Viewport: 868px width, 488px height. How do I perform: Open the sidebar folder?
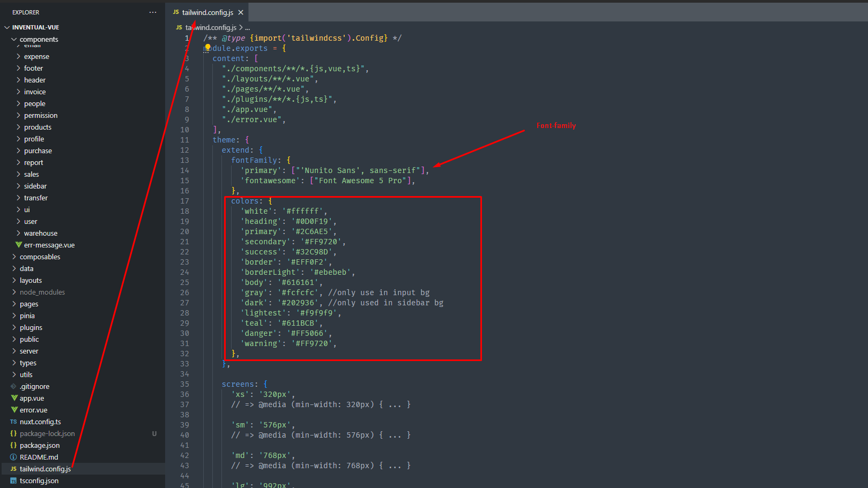tap(35, 186)
